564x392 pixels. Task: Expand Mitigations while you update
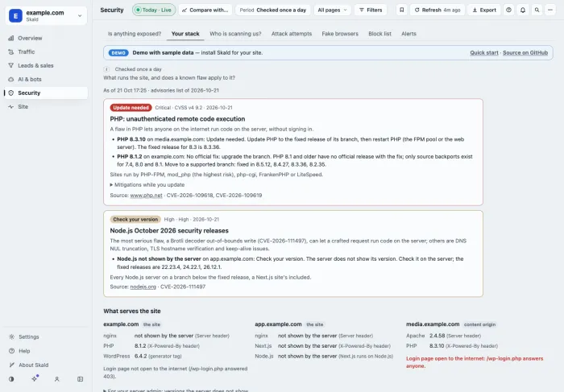147,184
